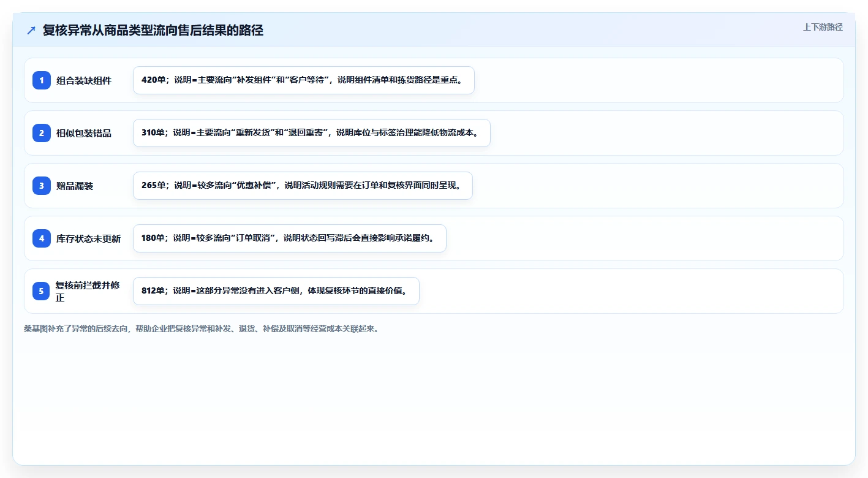Open the 310单 description box
This screenshot has height=478, width=868.
tap(312, 133)
